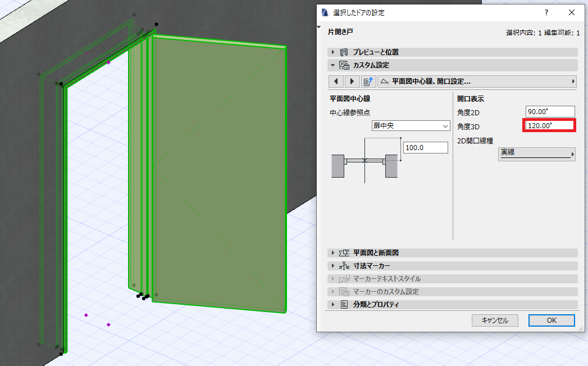Click the next page arrow button
This screenshot has height=366, width=588.
(x=352, y=82)
